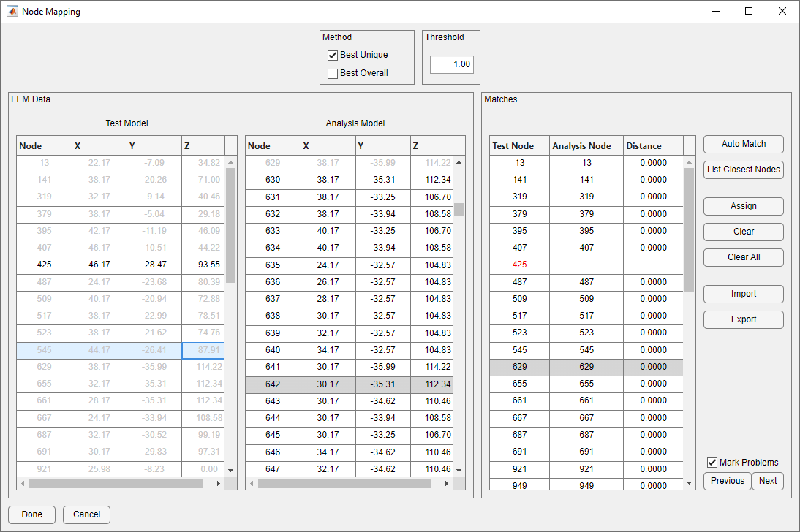Click Y value -28.47 in Test Model
Screen dimensions: 800x532
154,265
